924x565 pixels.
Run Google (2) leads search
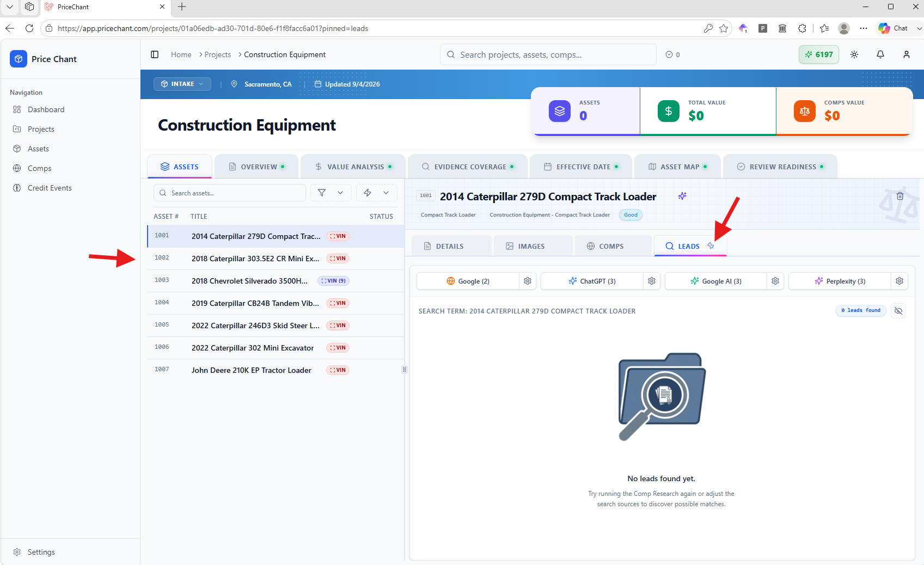(468, 281)
